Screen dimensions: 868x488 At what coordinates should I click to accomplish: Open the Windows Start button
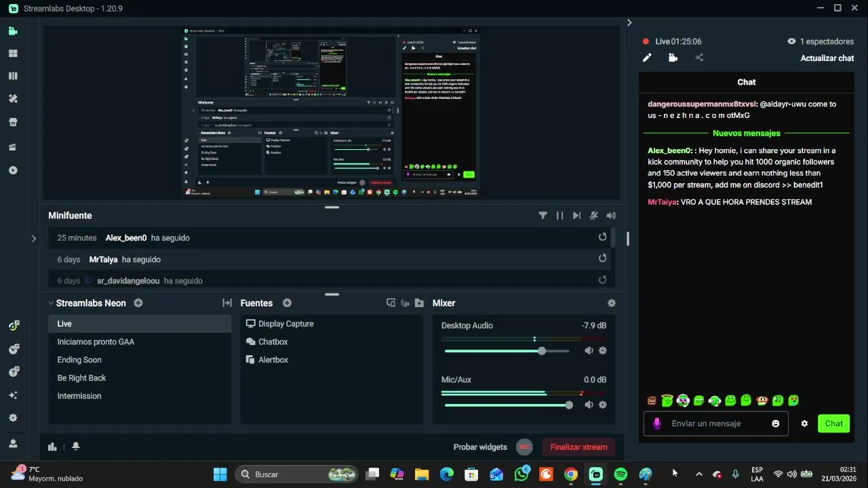pyautogui.click(x=220, y=474)
